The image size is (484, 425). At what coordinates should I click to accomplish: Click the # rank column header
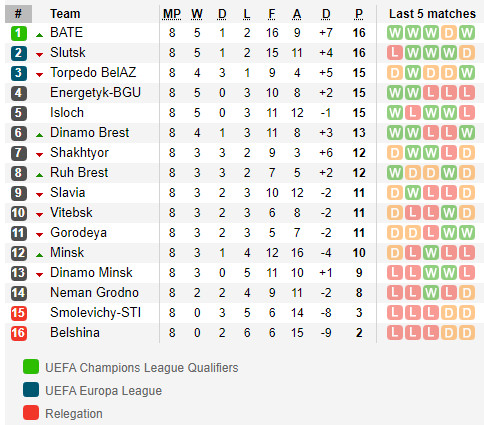tap(19, 14)
